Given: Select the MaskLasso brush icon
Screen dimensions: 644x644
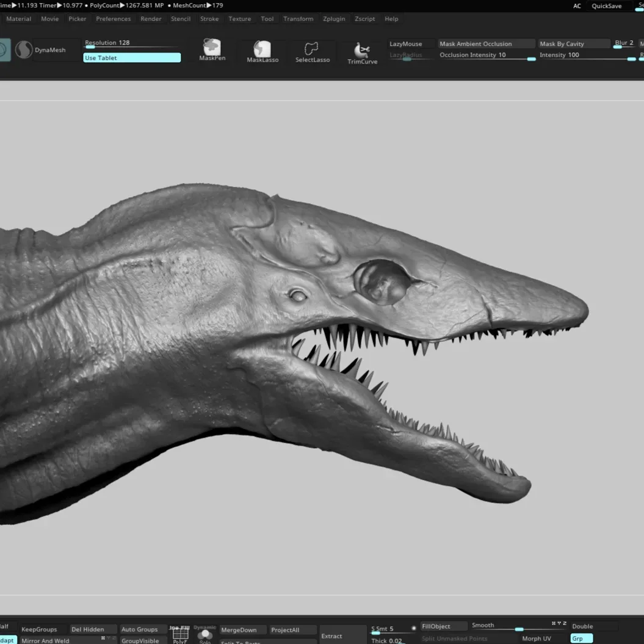Looking at the screenshot, I should click(x=262, y=49).
